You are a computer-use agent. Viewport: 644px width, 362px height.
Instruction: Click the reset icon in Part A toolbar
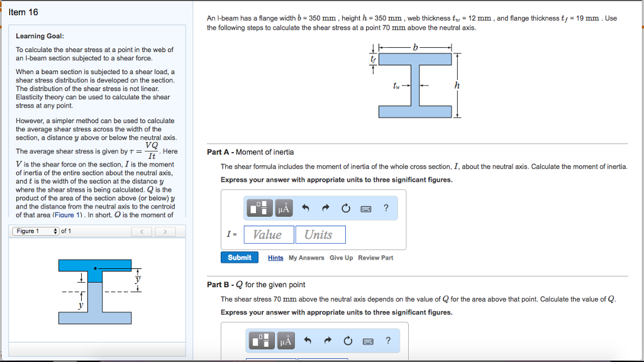click(346, 208)
